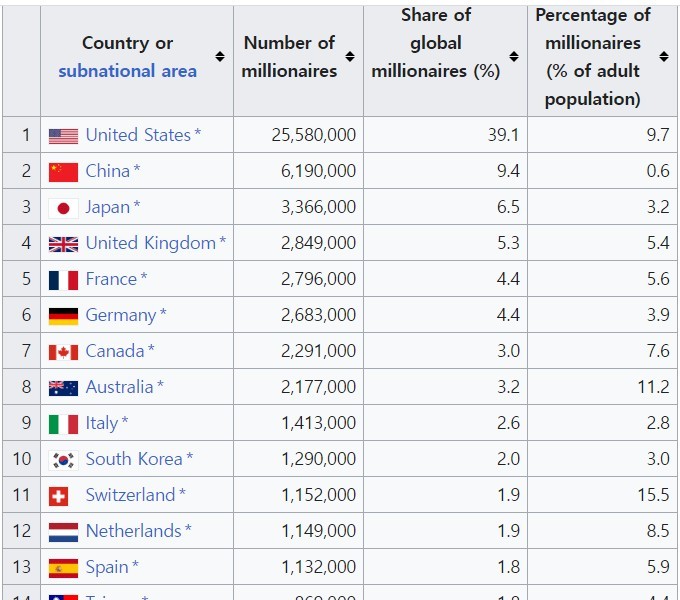This screenshot has height=600, width=680.
Task: Sort table by Country or subnational area
Action: (220, 57)
